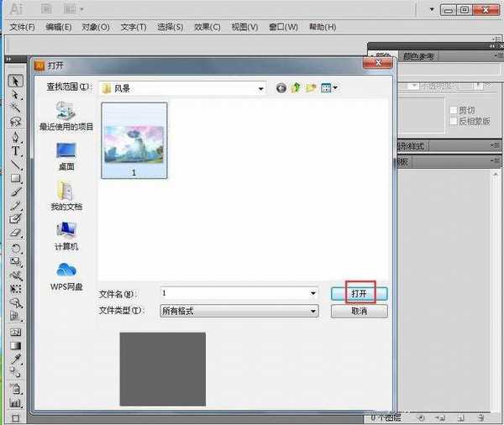Open the 文字(T) menu
Image resolution: width=504 pixels, height=425 pixels.
134,27
